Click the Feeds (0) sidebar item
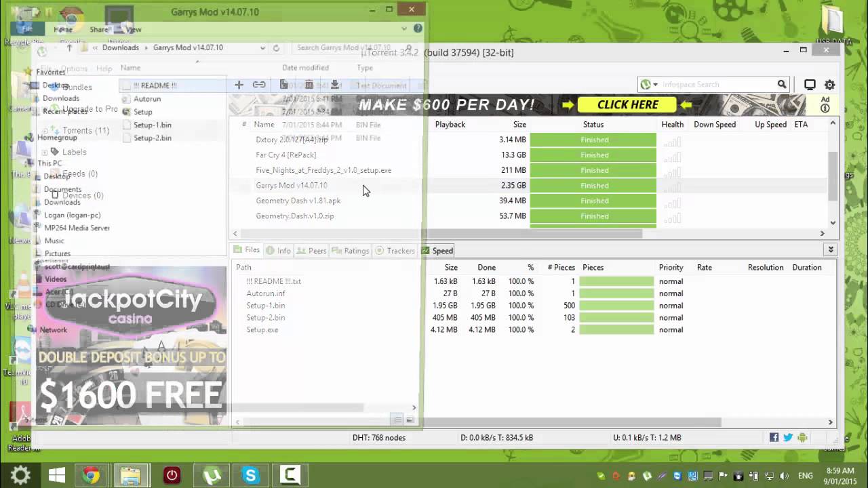The image size is (868, 488). [80, 174]
